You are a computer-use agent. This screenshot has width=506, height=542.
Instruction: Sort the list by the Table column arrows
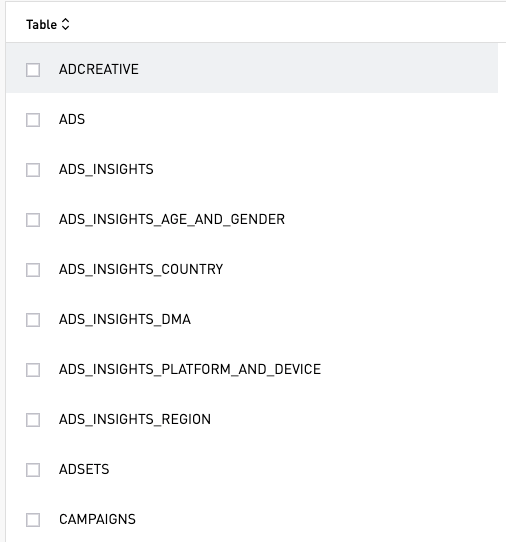(65, 24)
